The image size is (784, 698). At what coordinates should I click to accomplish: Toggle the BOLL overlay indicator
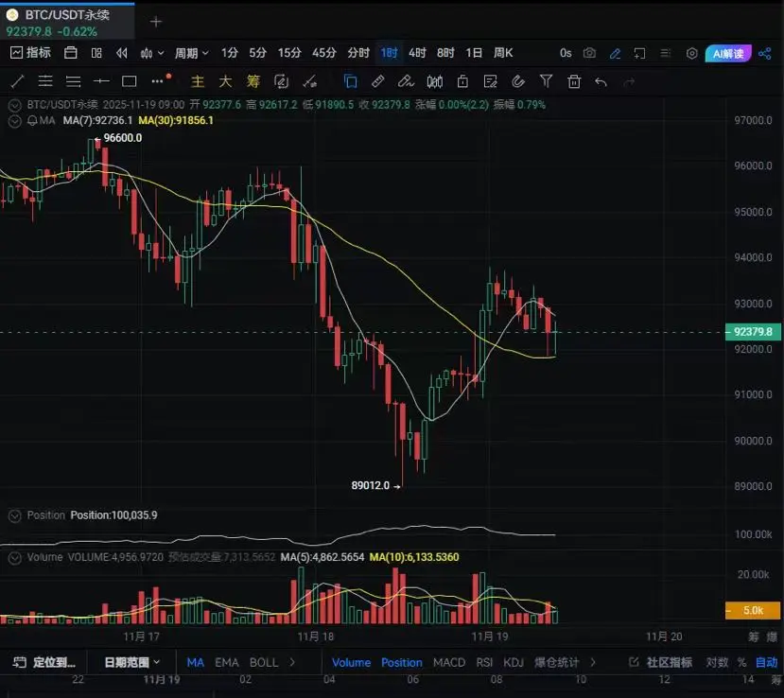click(264, 662)
